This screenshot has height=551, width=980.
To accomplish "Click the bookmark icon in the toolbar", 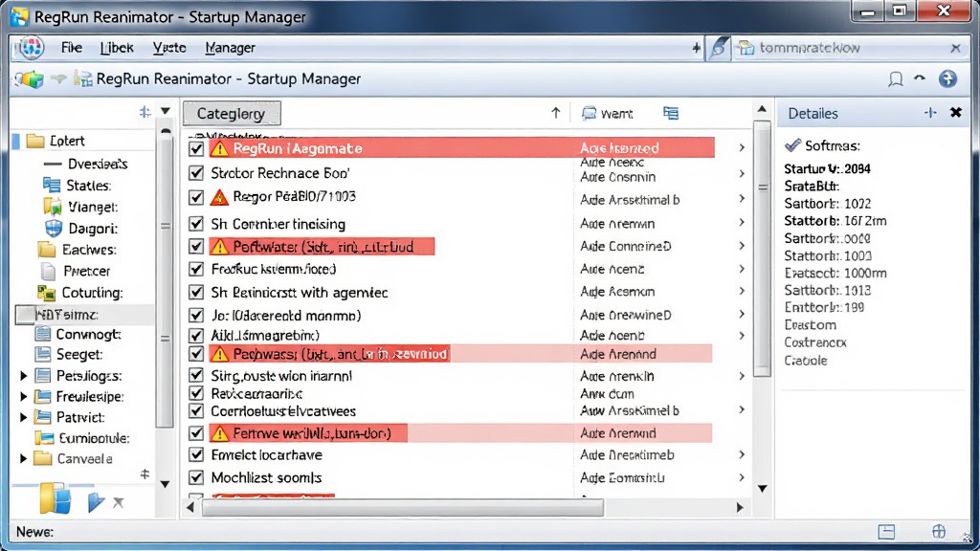I will (895, 78).
